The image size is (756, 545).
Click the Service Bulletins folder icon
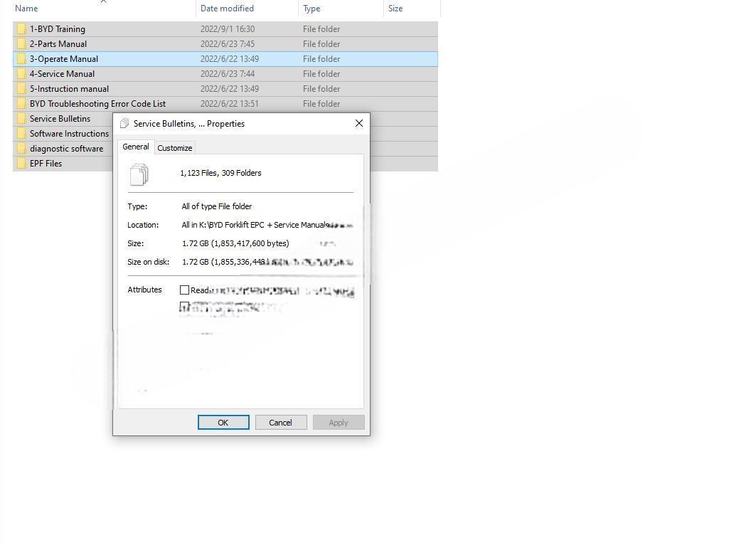pos(21,119)
